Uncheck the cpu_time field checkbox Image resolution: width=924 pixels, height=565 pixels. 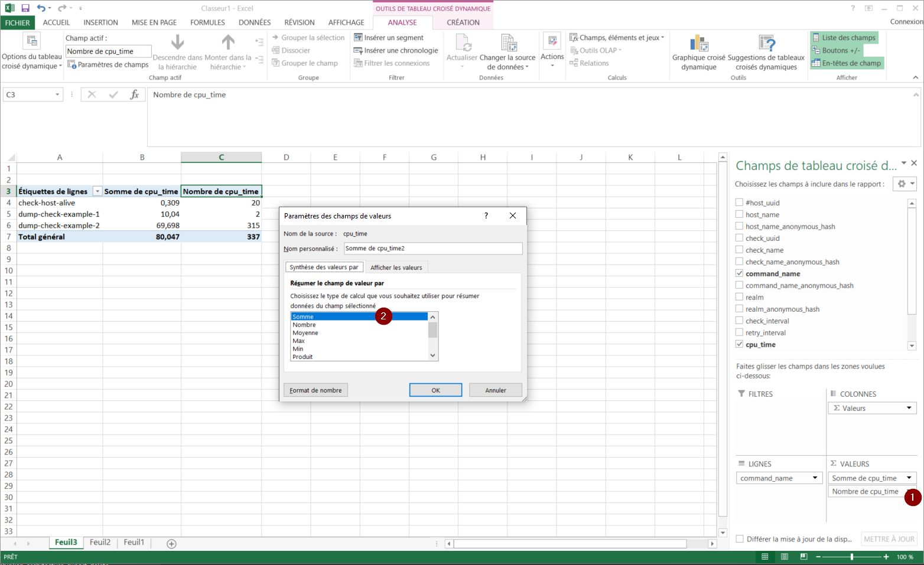[x=739, y=344]
